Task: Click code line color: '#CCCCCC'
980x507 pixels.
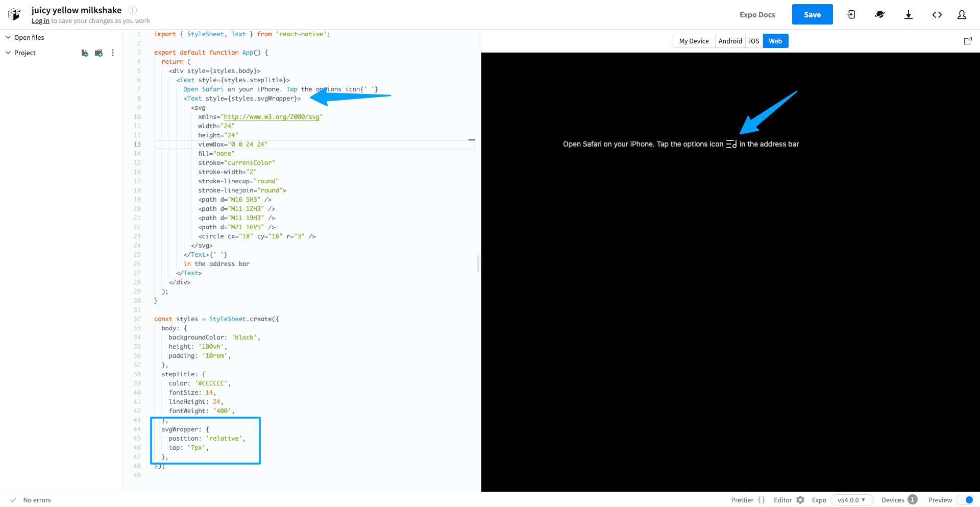Action: tap(200, 383)
